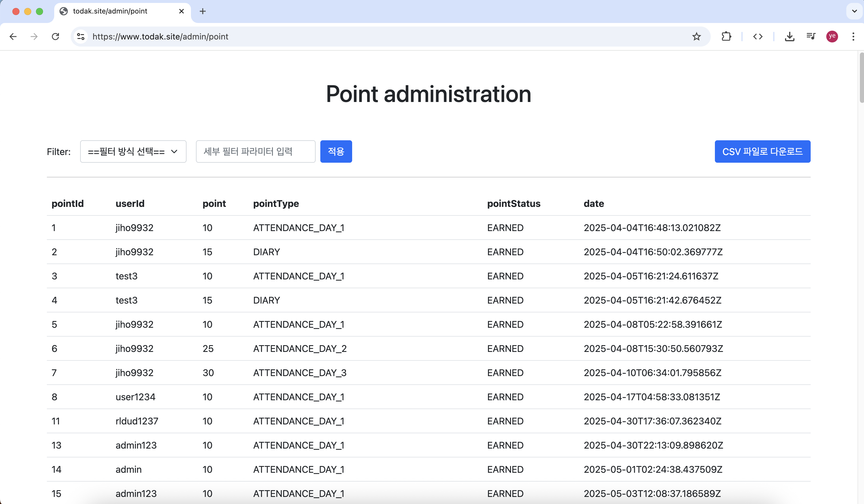Viewport: 864px width, 504px height.
Task: Click CSV 파일로 다운로드 button
Action: click(x=762, y=151)
